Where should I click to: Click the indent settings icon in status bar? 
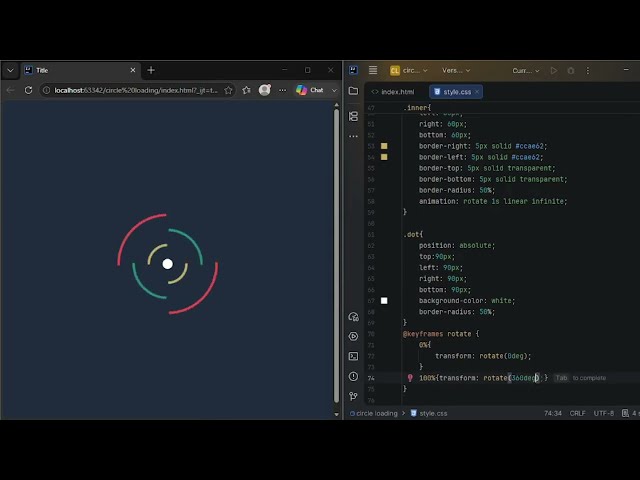coord(625,413)
